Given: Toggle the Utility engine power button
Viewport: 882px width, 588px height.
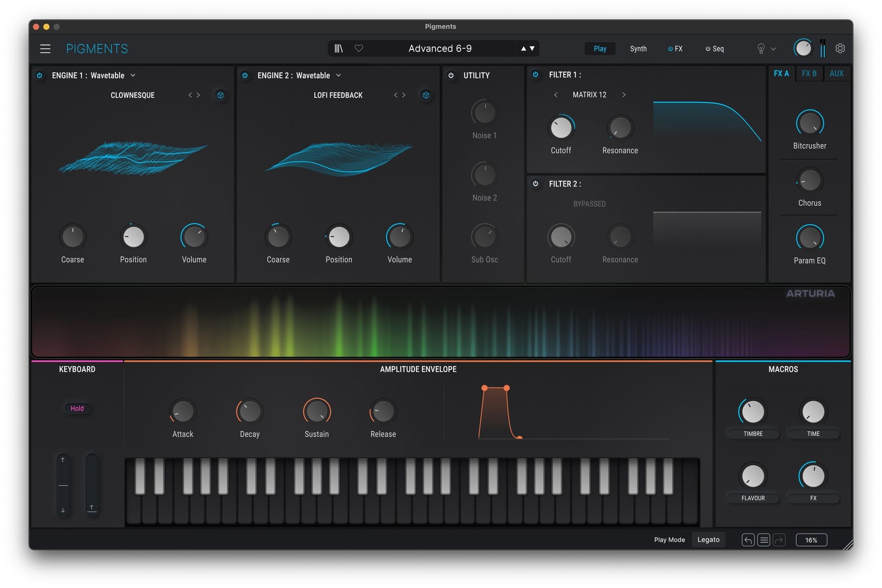Looking at the screenshot, I should (x=451, y=75).
